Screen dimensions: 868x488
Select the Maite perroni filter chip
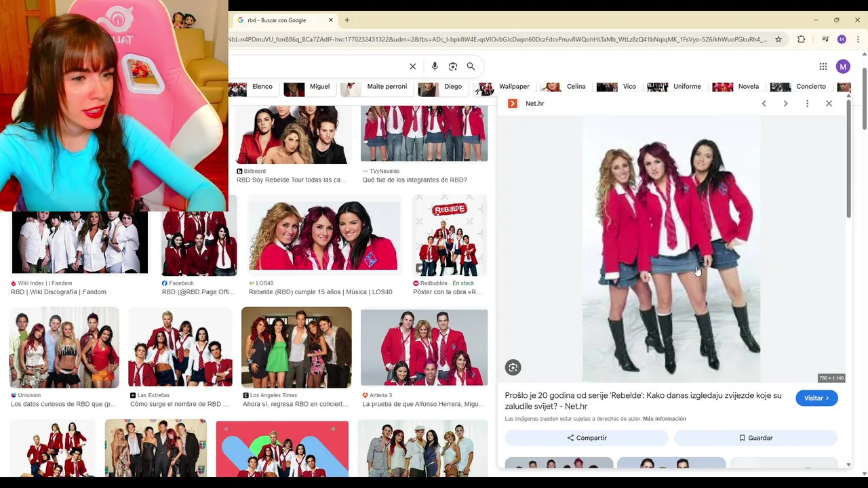click(376, 87)
